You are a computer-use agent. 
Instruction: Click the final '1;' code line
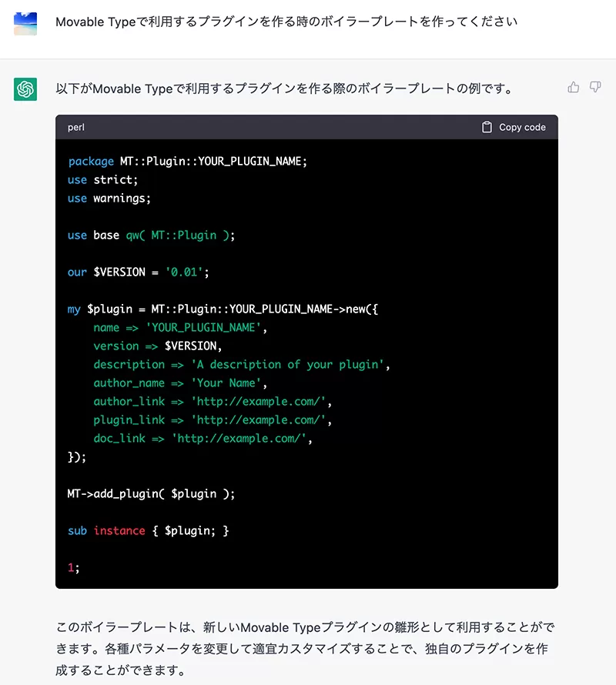(73, 568)
